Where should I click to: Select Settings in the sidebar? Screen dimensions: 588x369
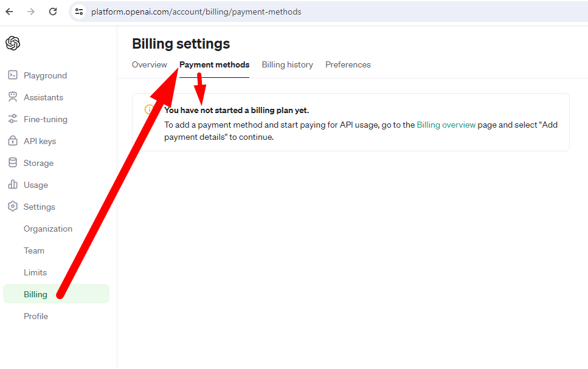[x=39, y=207]
